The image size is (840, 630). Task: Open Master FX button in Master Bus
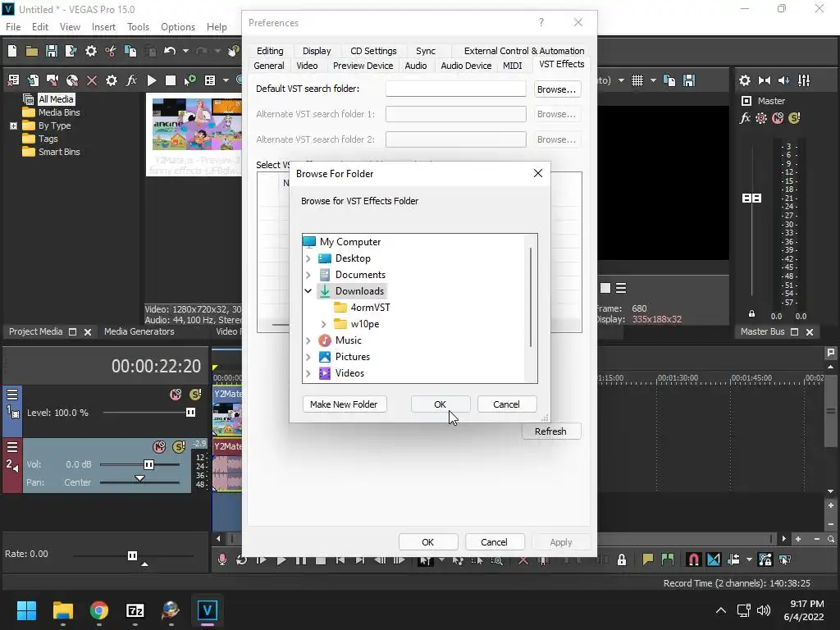coord(745,118)
